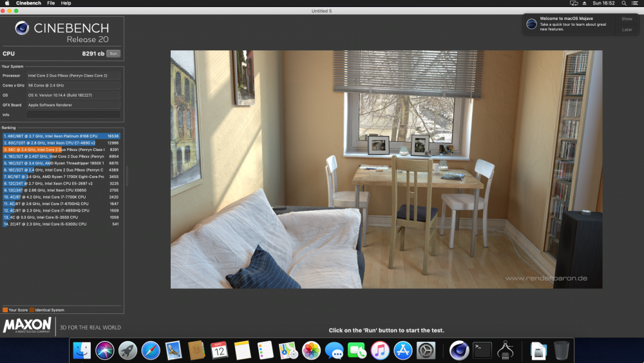Open the yellow Notes icon in dock
The image size is (644, 363).
[x=242, y=351]
